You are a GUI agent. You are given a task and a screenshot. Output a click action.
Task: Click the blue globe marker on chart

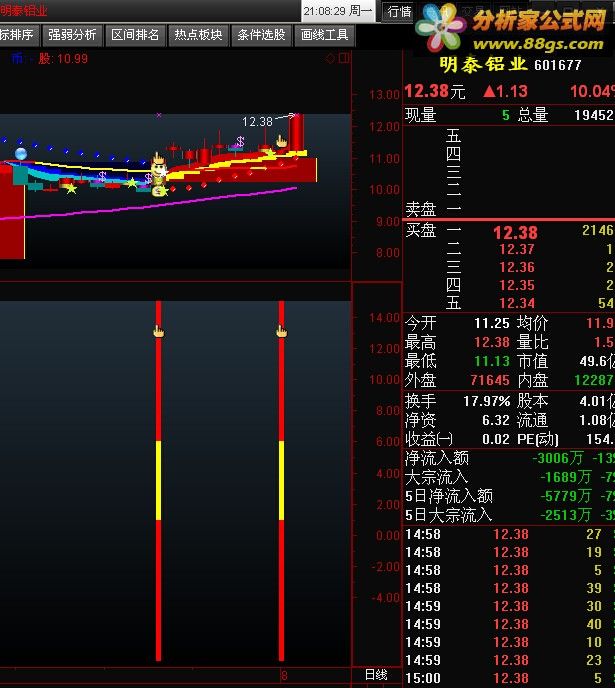21,154
